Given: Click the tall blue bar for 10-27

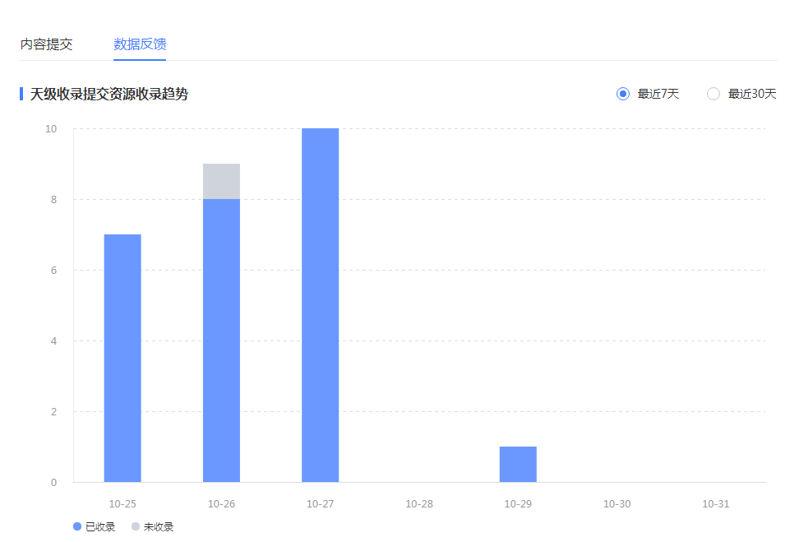Looking at the screenshot, I should pyautogui.click(x=321, y=305).
